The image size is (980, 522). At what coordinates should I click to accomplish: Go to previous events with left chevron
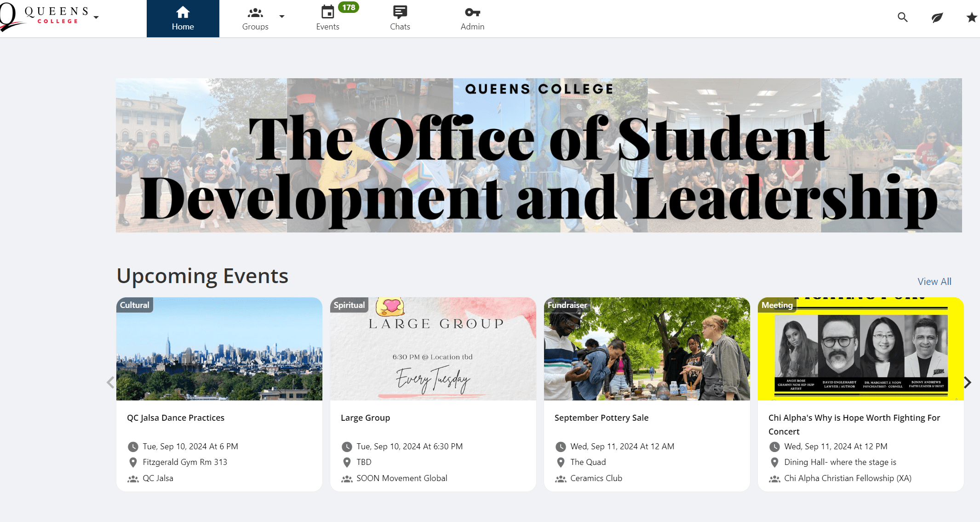pyautogui.click(x=110, y=382)
